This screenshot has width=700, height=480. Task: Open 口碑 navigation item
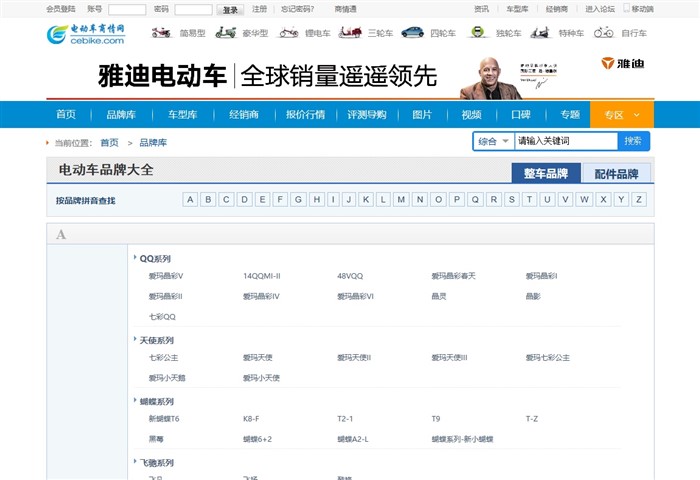521,115
